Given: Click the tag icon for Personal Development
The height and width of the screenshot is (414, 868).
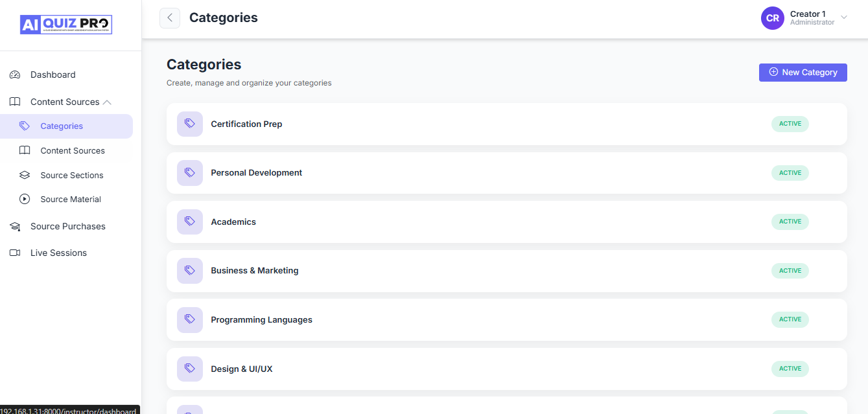Looking at the screenshot, I should tap(190, 173).
